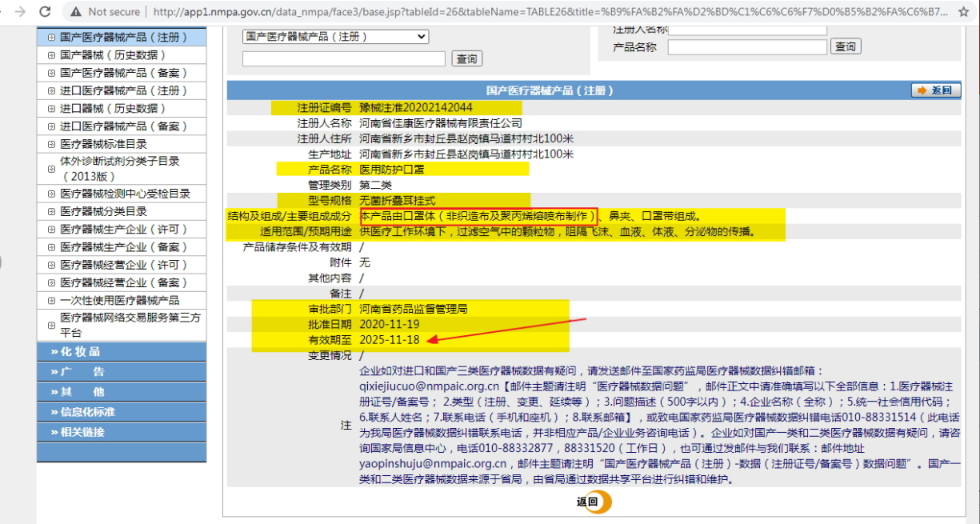Click the square icon beside 国产器械（历史数据）
980x524 pixels.
pos(52,55)
